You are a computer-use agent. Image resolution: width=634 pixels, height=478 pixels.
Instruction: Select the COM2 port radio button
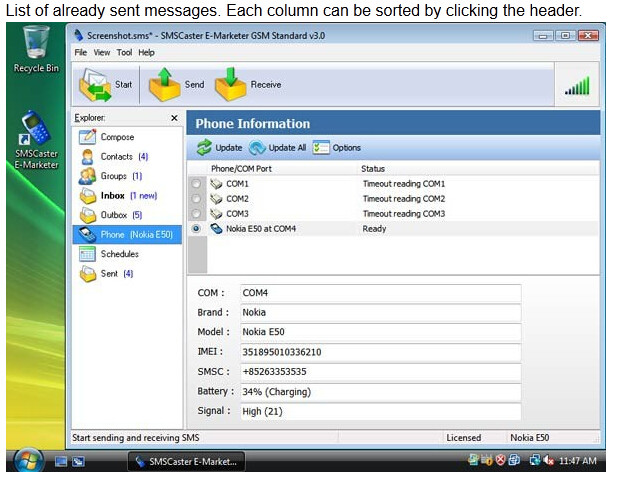pyautogui.click(x=196, y=199)
